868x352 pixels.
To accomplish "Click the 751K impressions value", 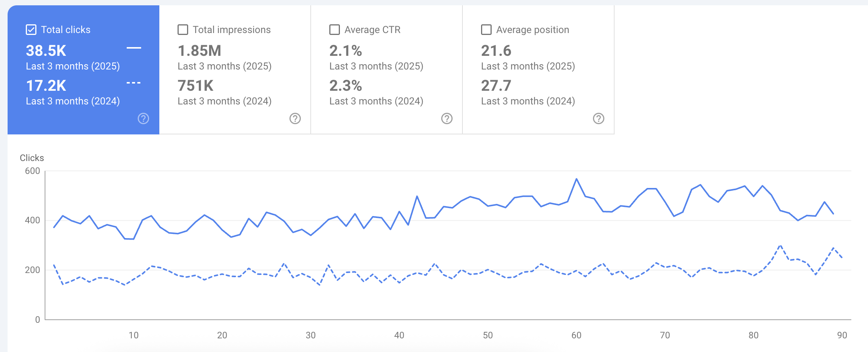I will [x=195, y=86].
